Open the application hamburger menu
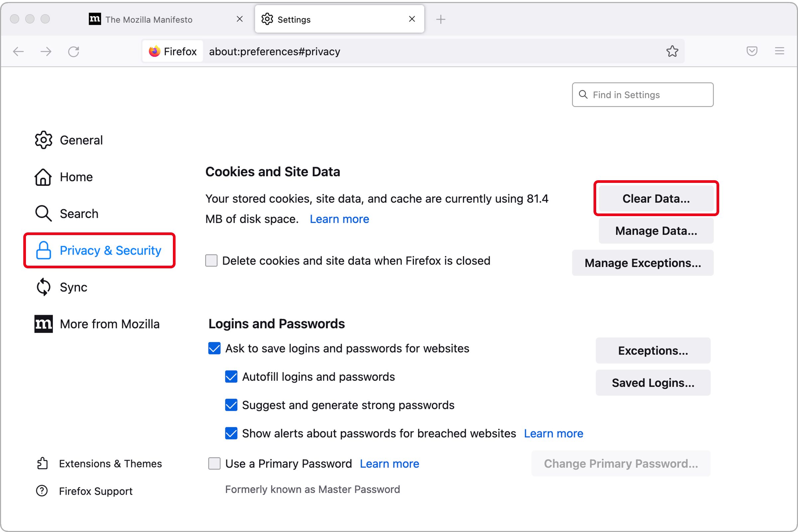798x532 pixels. coord(780,51)
